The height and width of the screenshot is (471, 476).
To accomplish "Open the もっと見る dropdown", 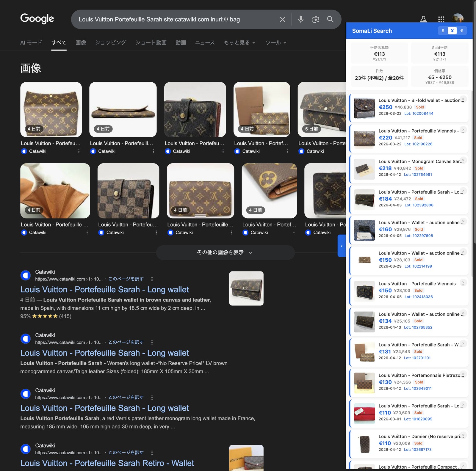I will (239, 43).
